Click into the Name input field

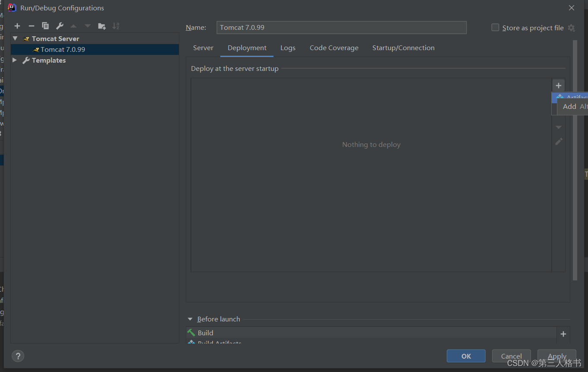point(341,27)
